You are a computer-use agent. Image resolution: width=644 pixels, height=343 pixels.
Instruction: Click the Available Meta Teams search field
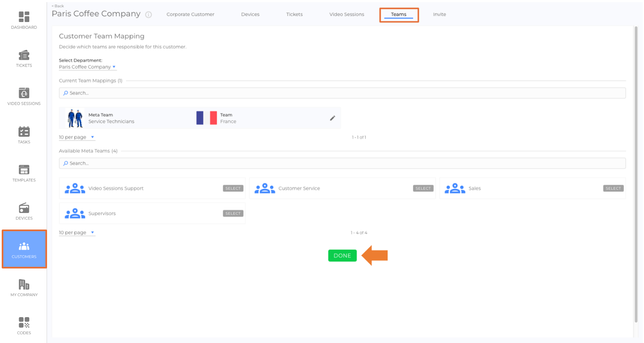[x=342, y=163]
